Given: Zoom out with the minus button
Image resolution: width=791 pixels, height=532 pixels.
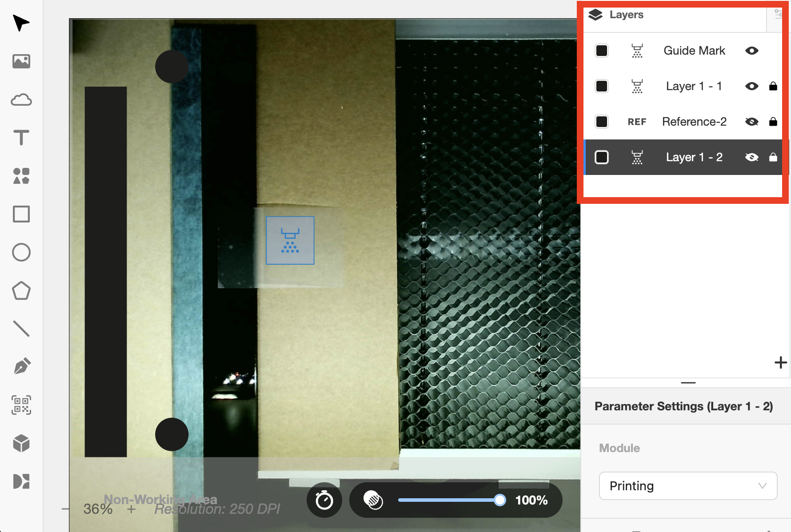Looking at the screenshot, I should [65, 509].
